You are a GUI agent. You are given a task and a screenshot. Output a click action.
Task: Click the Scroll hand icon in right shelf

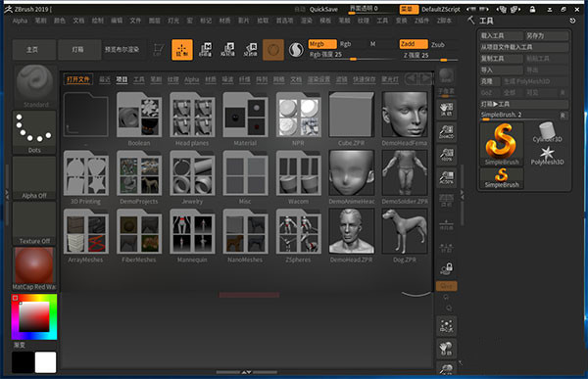pos(446,109)
